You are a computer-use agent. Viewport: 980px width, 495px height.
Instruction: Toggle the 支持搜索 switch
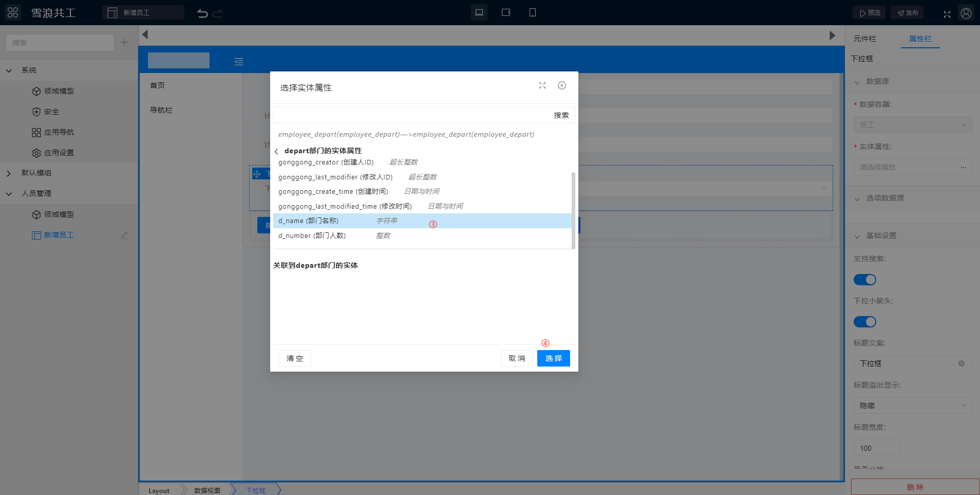click(x=865, y=280)
